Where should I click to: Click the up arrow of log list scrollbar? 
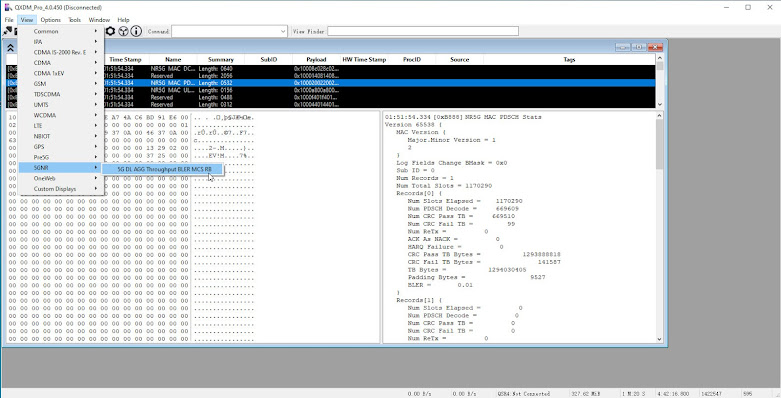pos(659,59)
